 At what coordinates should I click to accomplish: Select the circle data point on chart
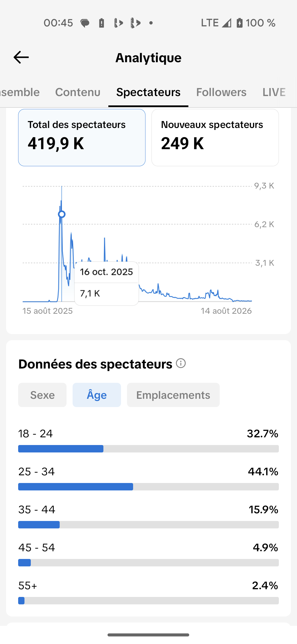pos(62,214)
